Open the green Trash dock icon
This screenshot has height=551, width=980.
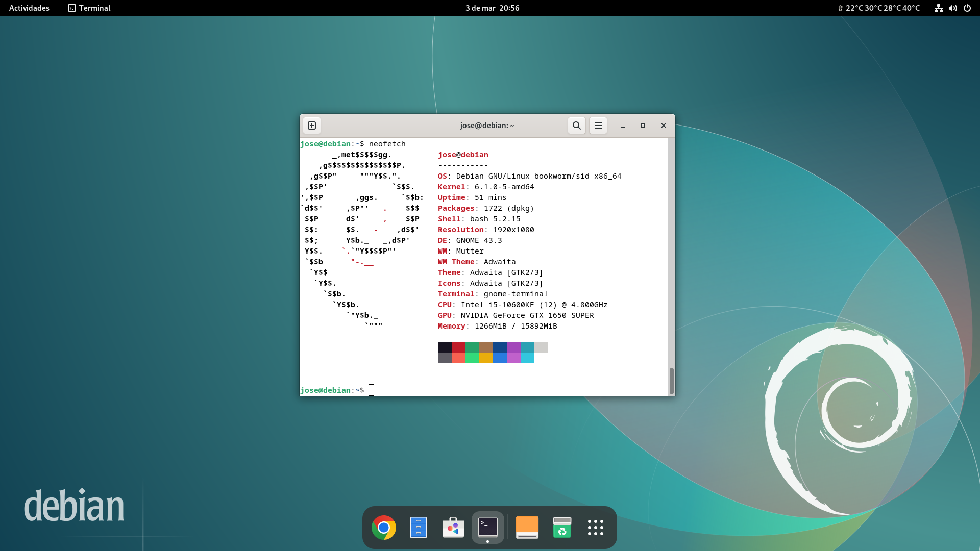click(x=562, y=528)
